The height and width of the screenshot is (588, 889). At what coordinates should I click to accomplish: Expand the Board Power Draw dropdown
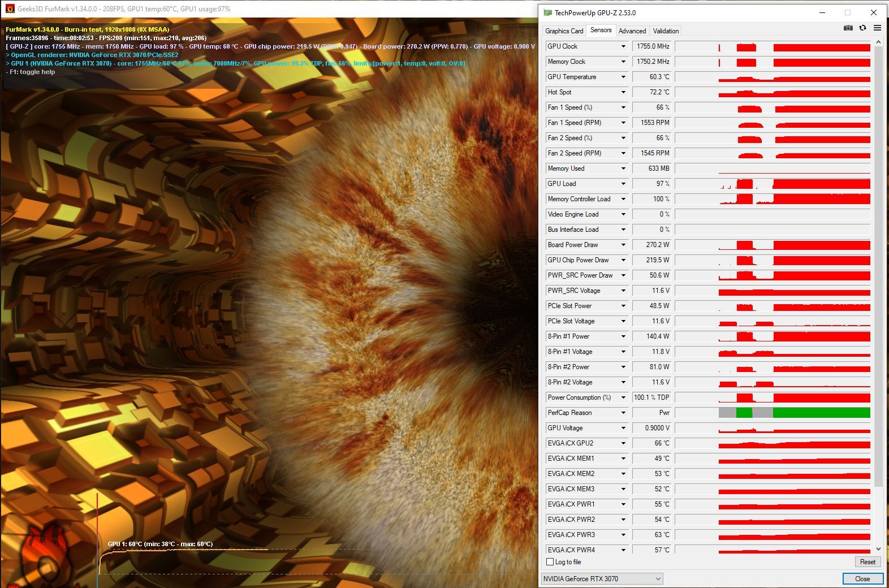623,245
